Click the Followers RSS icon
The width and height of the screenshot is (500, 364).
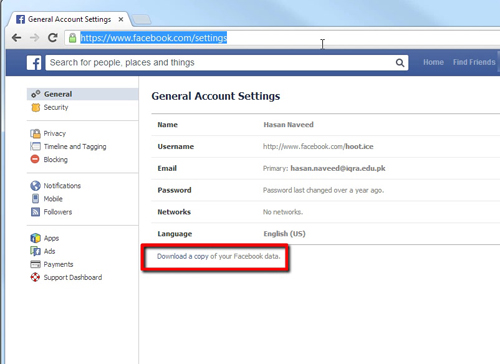tap(35, 212)
